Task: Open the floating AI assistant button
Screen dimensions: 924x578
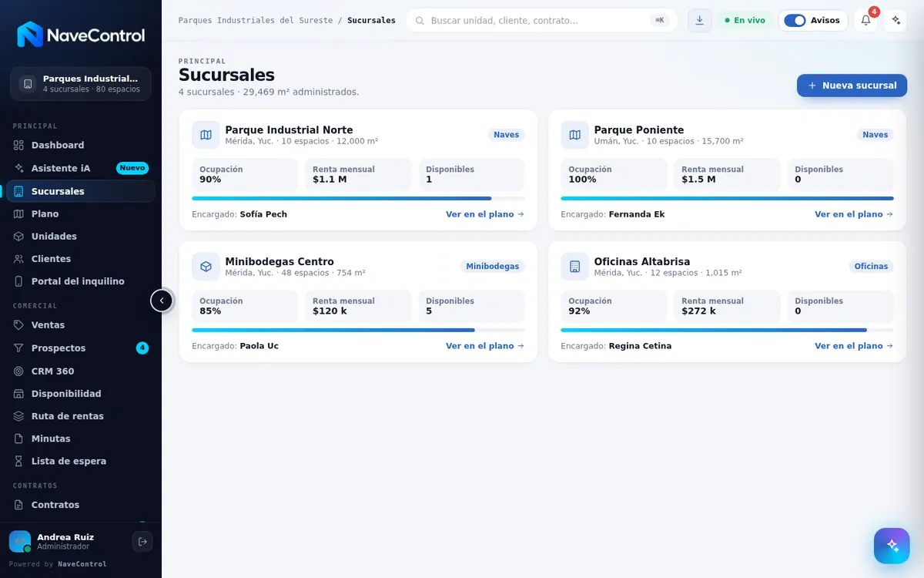Action: point(892,546)
